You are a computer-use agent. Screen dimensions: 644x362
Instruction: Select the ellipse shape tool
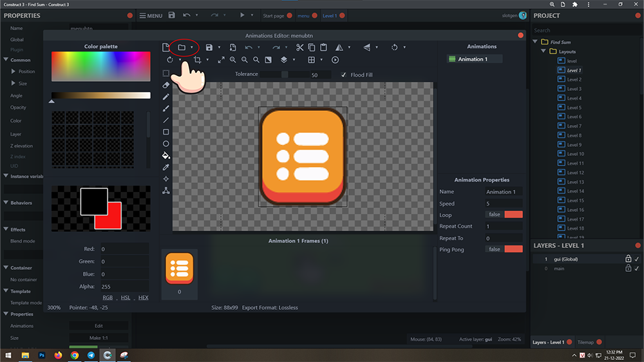coord(166,144)
